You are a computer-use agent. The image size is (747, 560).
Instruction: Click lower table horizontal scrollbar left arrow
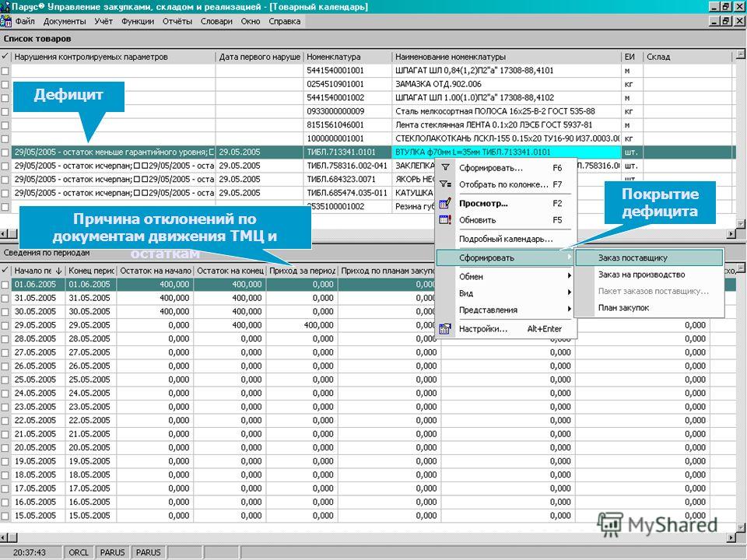[5, 538]
